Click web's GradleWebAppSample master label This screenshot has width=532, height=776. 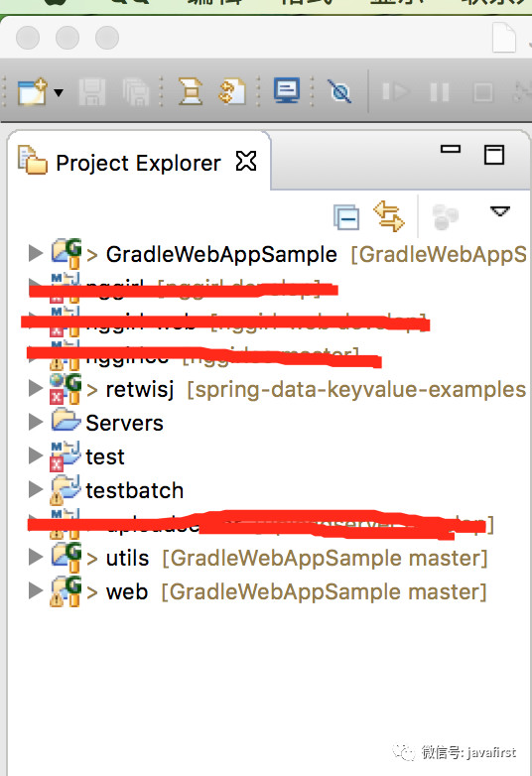325,591
